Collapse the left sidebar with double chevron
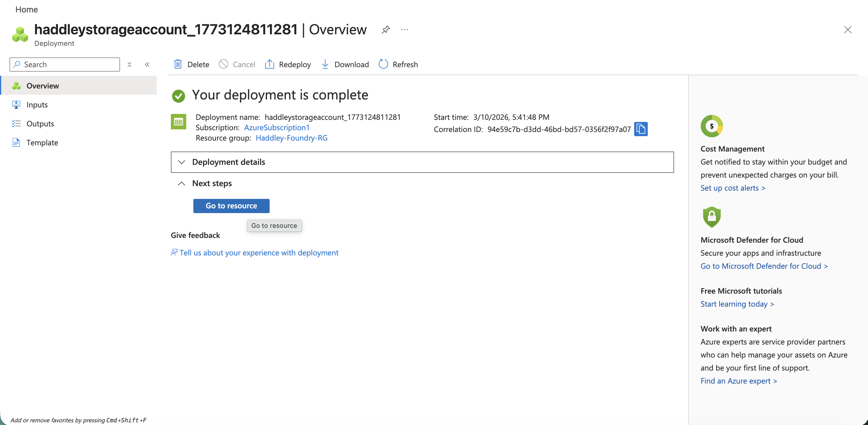Image resolution: width=868 pixels, height=425 pixels. pyautogui.click(x=147, y=64)
